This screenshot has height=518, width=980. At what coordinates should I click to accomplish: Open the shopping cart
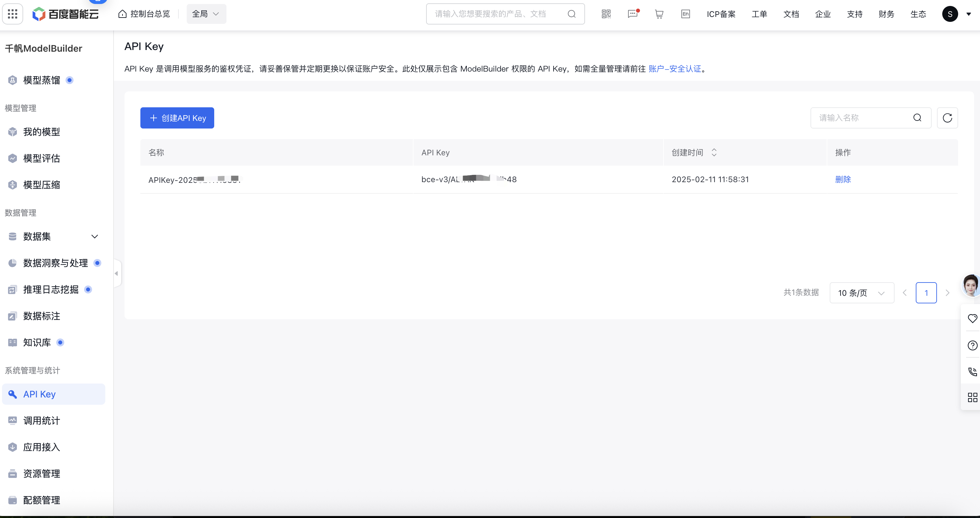coord(659,14)
